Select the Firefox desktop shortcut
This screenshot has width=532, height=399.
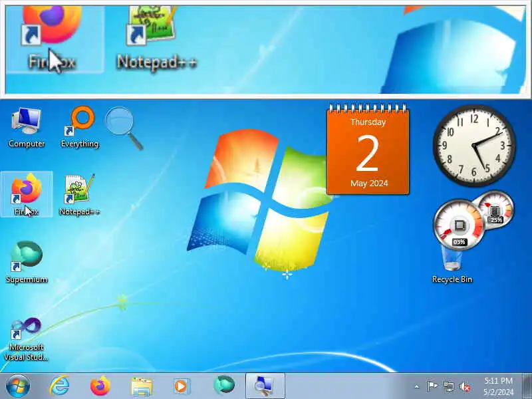[27, 194]
